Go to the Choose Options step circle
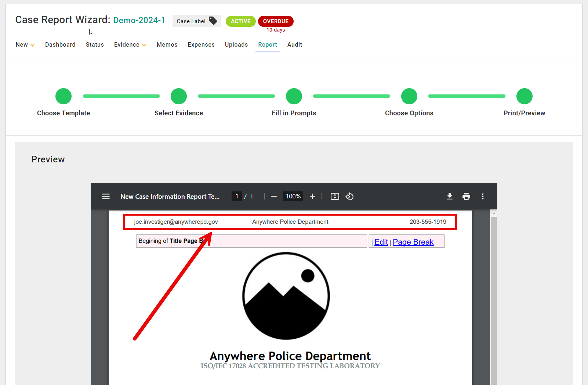Image resolution: width=588 pixels, height=385 pixels. pyautogui.click(x=409, y=96)
